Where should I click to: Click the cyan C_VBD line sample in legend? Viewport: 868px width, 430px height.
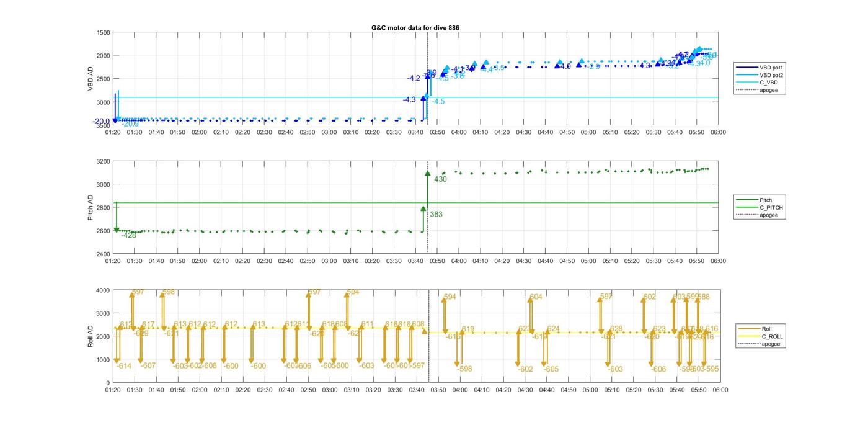point(746,83)
